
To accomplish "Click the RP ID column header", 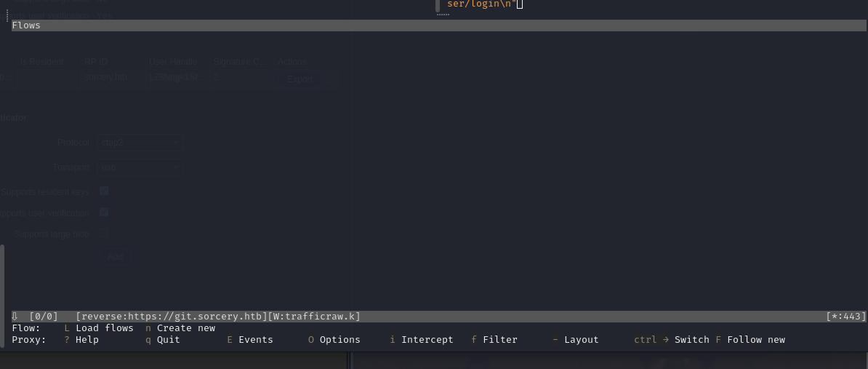I will pos(96,61).
